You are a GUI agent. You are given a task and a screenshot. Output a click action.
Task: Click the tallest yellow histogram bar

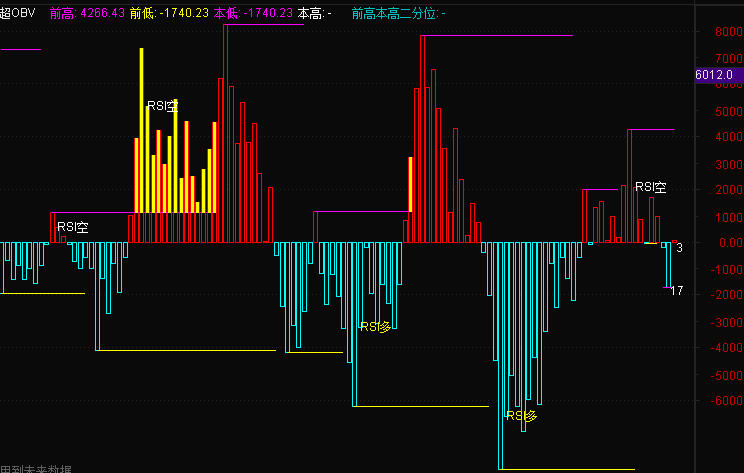click(x=142, y=130)
